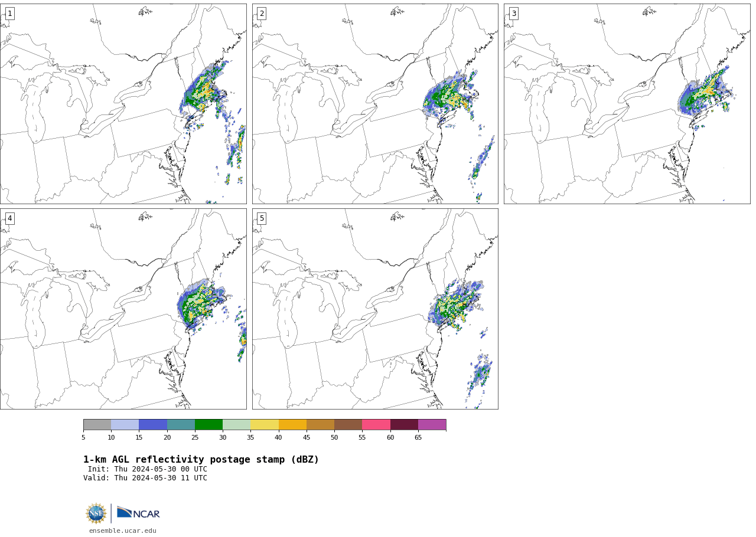This screenshot has width=756, height=537.
Task: Open ensemble member 1 reflectivity map
Action: pos(123,104)
